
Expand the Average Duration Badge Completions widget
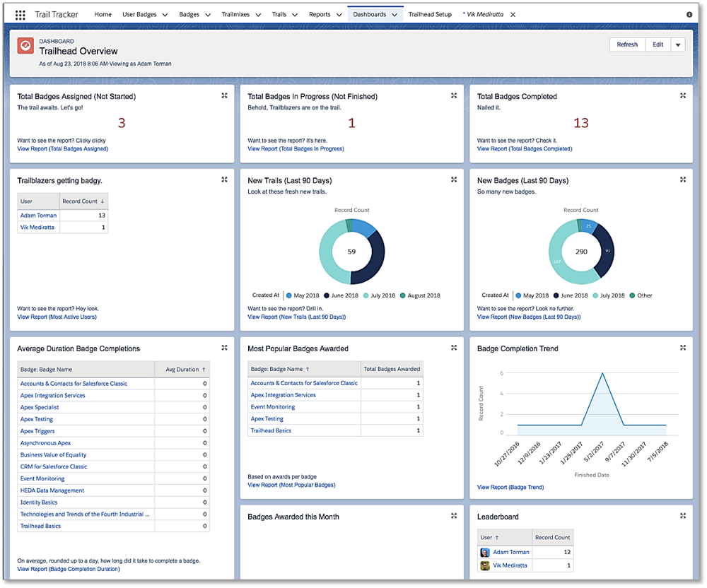(x=225, y=348)
